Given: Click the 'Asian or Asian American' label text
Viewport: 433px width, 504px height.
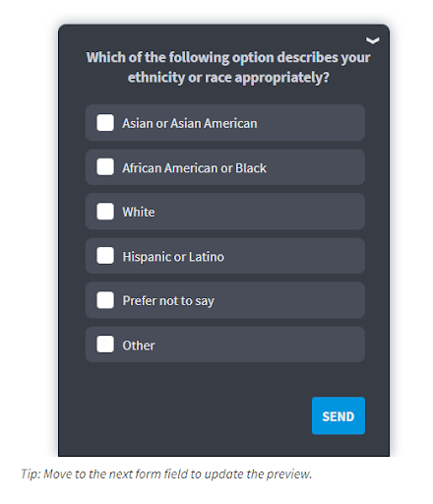Looking at the screenshot, I should point(190,123).
